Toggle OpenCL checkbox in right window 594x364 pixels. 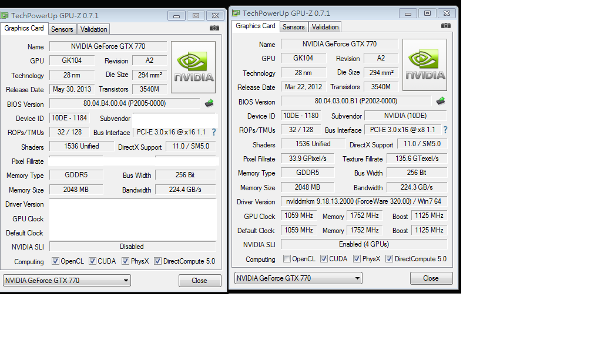[x=287, y=259]
